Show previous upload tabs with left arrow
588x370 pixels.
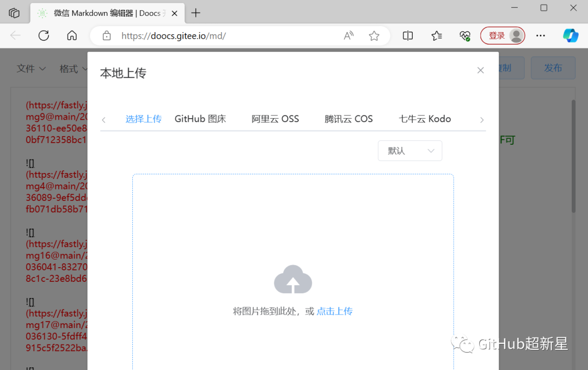104,120
